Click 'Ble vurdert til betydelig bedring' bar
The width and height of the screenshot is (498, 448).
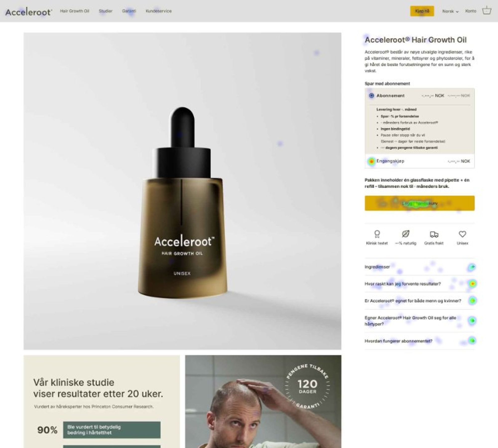coord(112,430)
